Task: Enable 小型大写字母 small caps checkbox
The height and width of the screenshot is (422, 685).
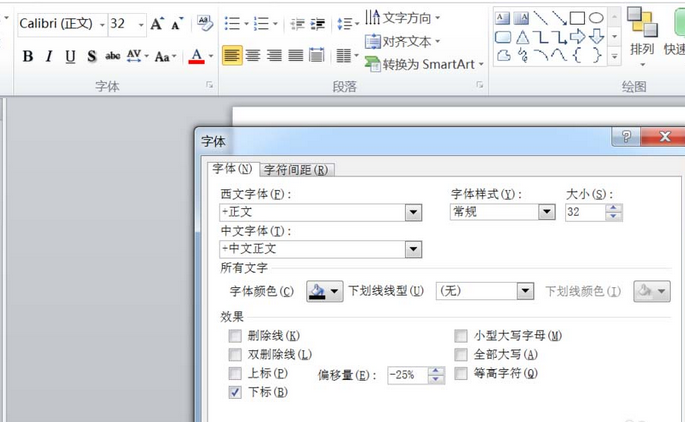Action: tap(461, 336)
